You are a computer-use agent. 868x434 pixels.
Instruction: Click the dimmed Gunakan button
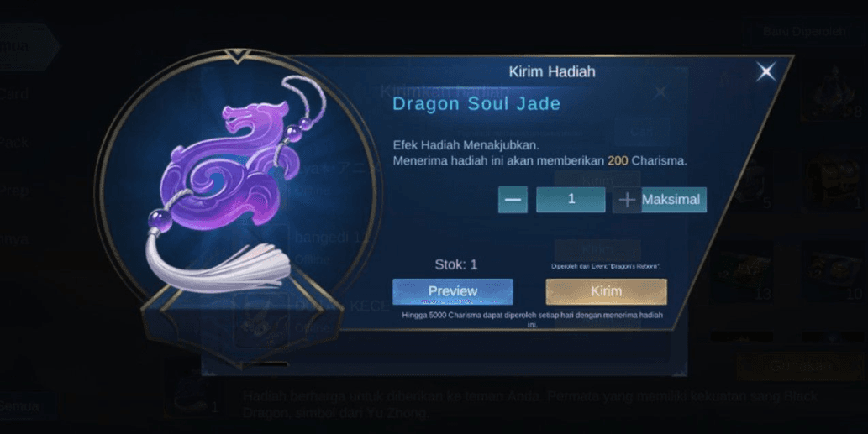click(800, 366)
